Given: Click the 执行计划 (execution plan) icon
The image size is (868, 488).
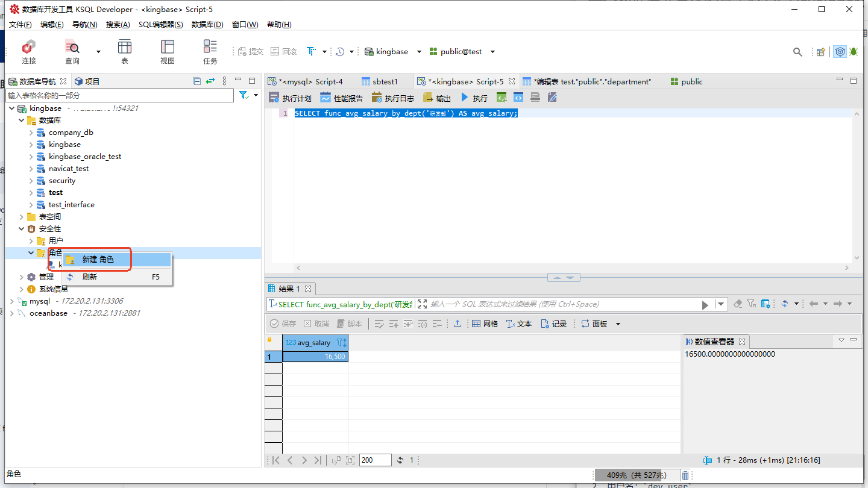Looking at the screenshot, I should point(290,98).
